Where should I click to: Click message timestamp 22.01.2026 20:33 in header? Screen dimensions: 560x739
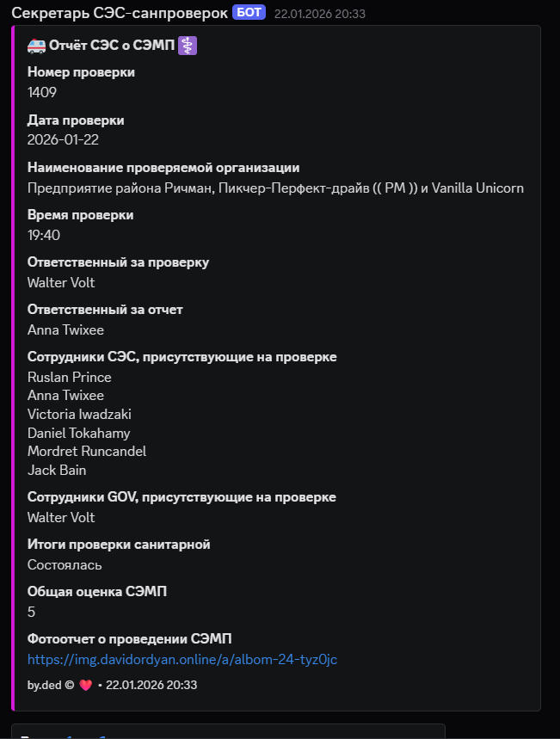point(319,14)
